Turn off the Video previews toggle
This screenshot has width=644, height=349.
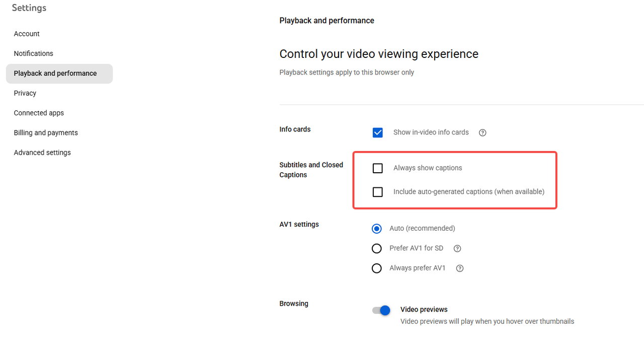click(381, 310)
